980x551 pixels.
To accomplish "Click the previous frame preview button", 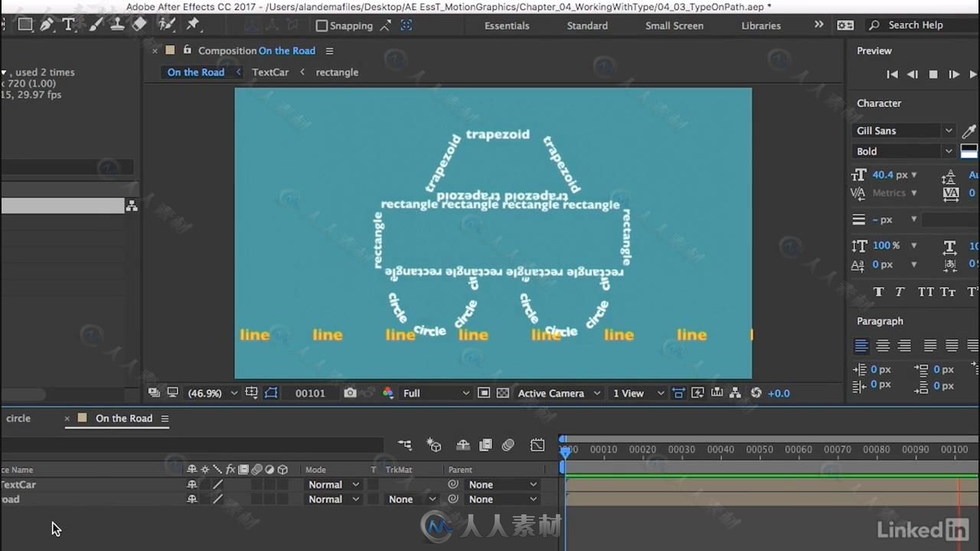I will [x=913, y=74].
